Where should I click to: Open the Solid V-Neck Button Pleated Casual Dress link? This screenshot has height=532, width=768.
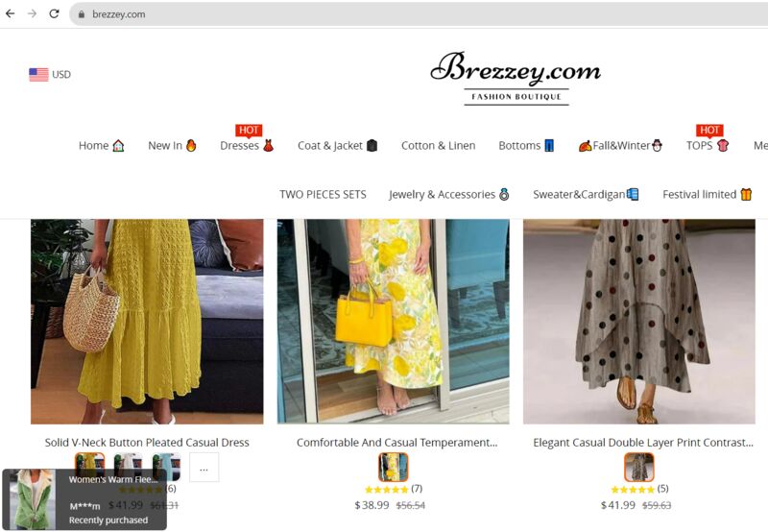click(x=147, y=443)
